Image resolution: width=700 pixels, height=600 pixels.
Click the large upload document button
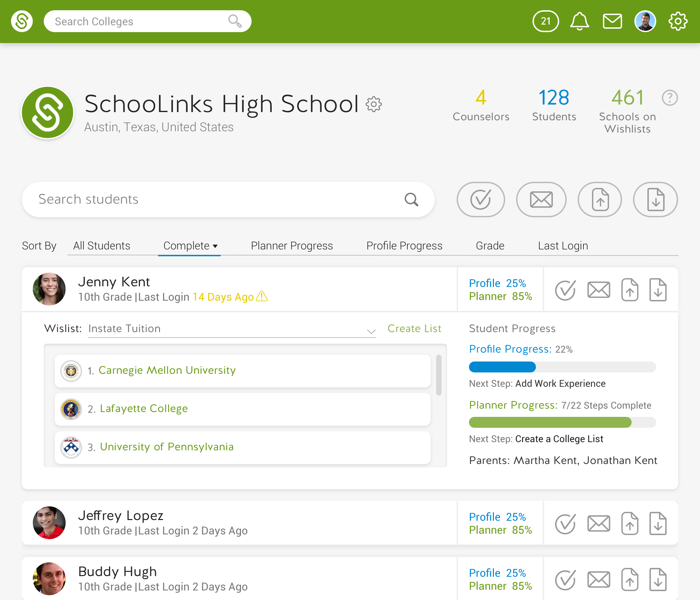tap(600, 200)
